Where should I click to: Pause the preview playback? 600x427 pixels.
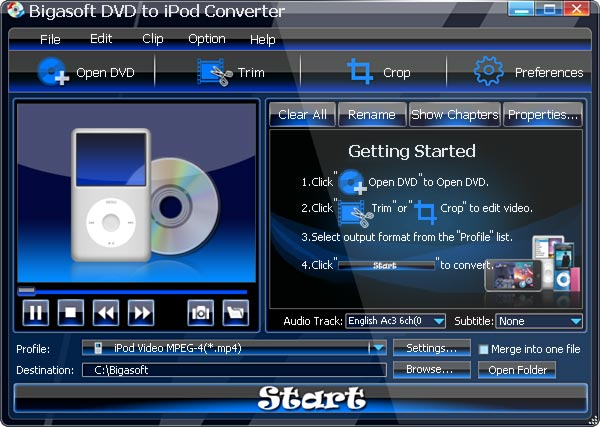click(x=36, y=313)
